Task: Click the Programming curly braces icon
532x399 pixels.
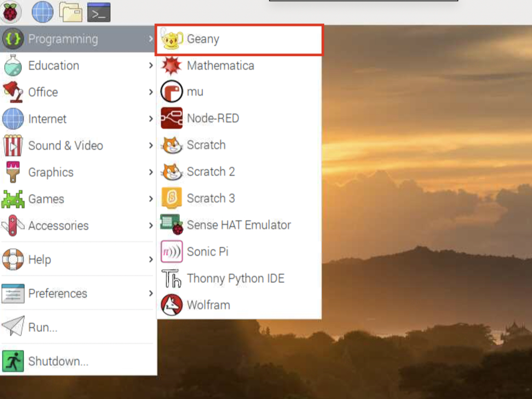Action: (13, 38)
